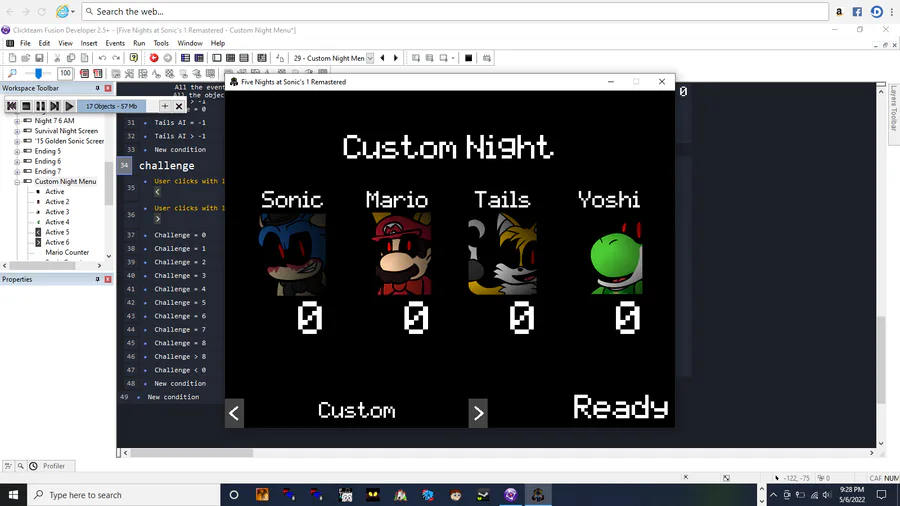Open a file using folder icon
The image size is (900, 506).
pos(26,58)
